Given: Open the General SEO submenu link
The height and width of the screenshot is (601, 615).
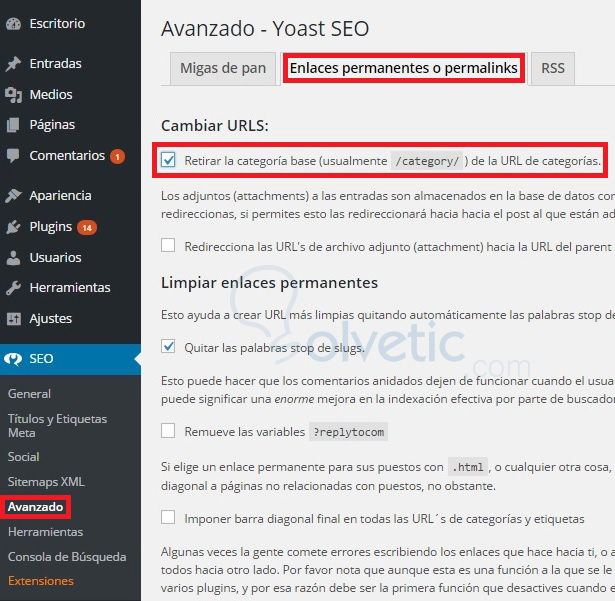Looking at the screenshot, I should coord(29,394).
